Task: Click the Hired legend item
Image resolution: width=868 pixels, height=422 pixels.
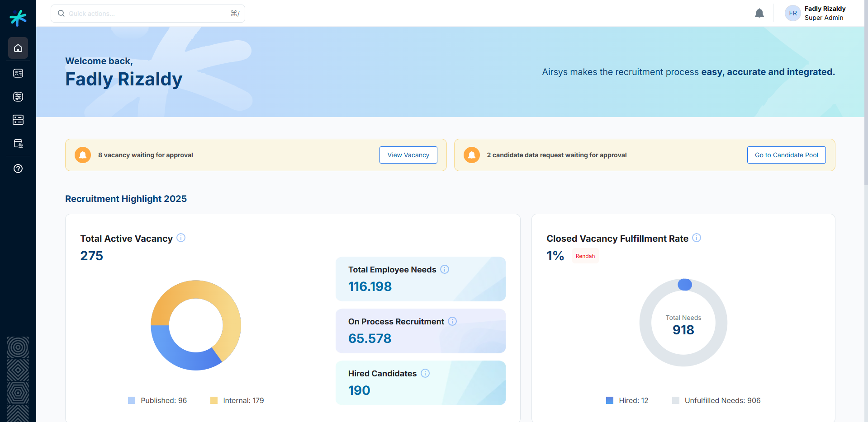Action: [x=627, y=400]
